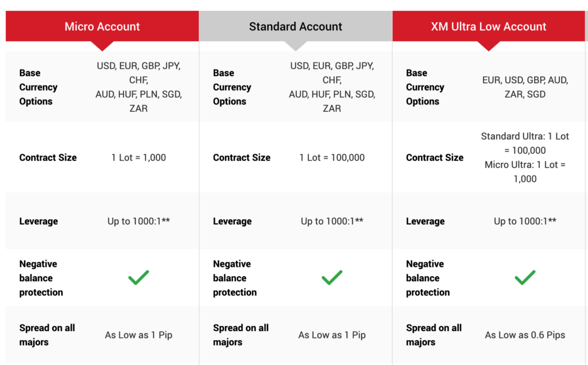Click 'EUR, USD, GBP, AUD, ZAR, SGD' text
588x365 pixels.
pyautogui.click(x=525, y=87)
